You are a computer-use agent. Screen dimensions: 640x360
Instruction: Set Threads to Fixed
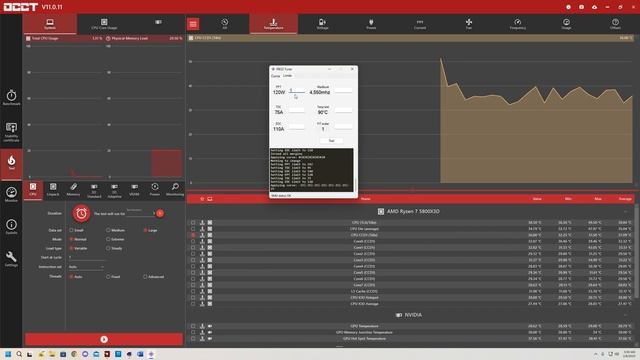(x=108, y=277)
